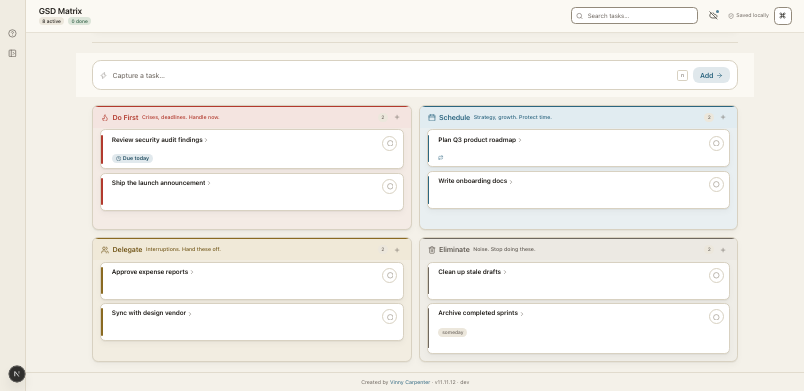Click the Delegate people icon

(x=105, y=250)
